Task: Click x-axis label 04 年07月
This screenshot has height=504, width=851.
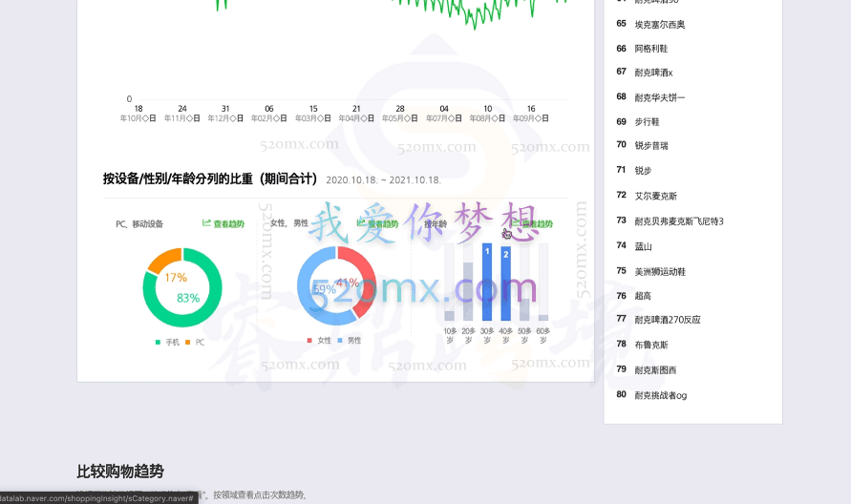Action: (444, 114)
